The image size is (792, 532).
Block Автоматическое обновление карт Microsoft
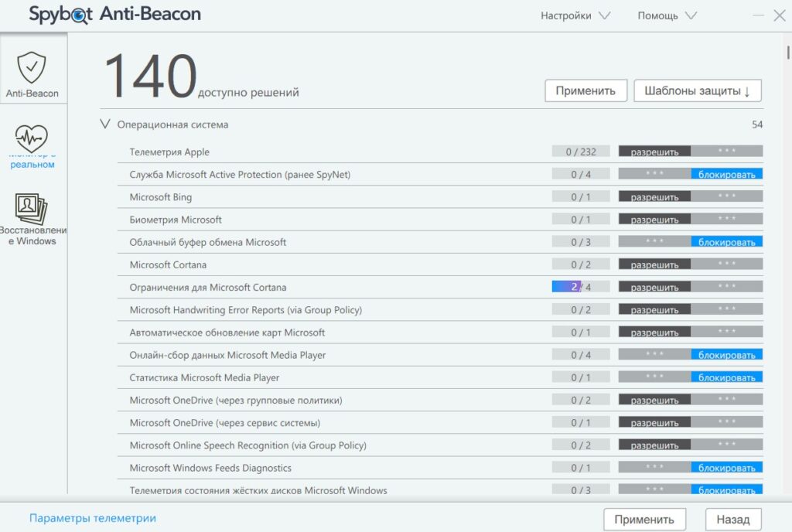[727, 332]
